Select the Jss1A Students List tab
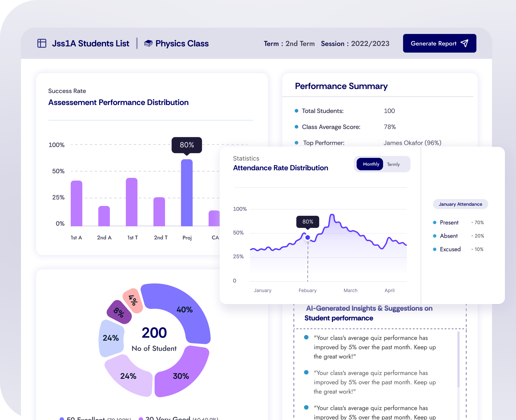 coord(90,43)
